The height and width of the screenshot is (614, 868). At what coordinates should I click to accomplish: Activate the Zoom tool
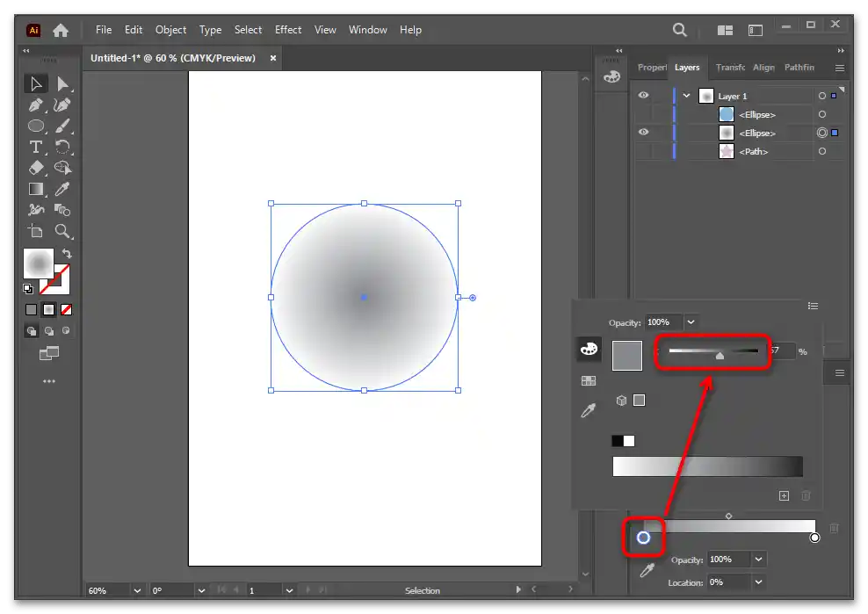(62, 231)
